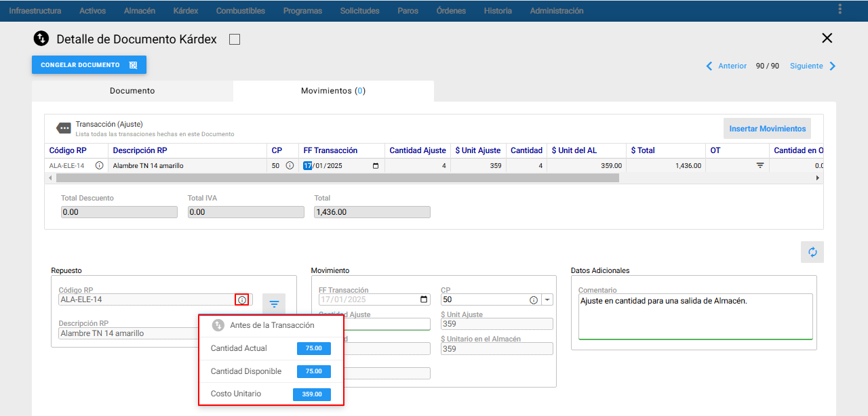
Task: Click the Descripción RP column header
Action: (x=187, y=150)
